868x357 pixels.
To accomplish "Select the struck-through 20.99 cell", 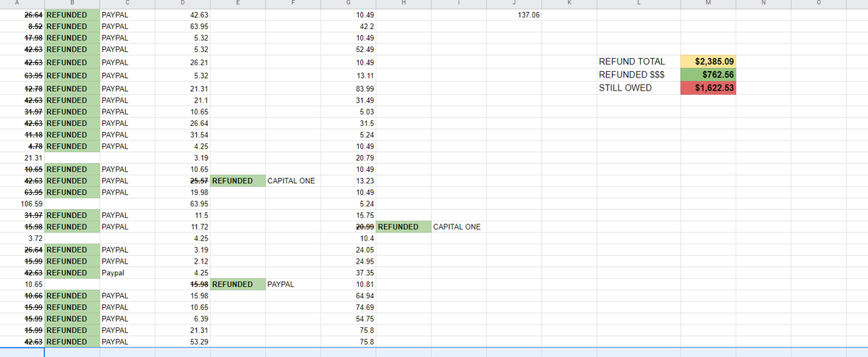I will click(x=348, y=227).
